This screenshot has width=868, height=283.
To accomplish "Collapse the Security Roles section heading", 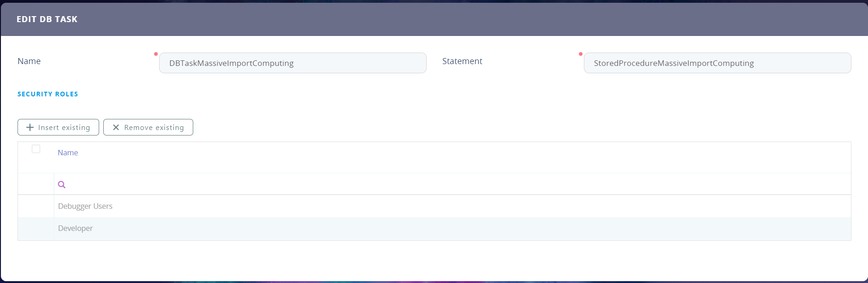I will 48,94.
